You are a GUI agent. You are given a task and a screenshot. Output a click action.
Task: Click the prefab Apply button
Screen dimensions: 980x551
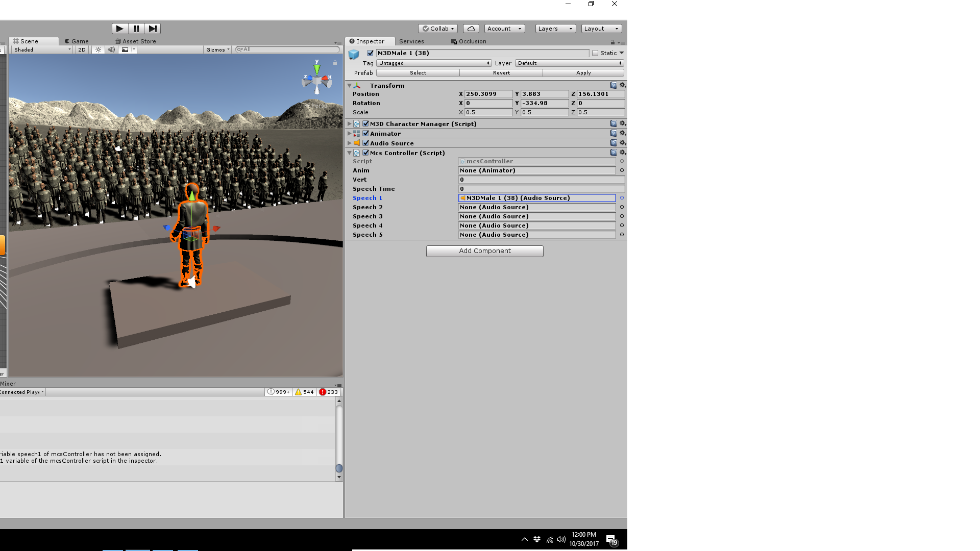[583, 73]
